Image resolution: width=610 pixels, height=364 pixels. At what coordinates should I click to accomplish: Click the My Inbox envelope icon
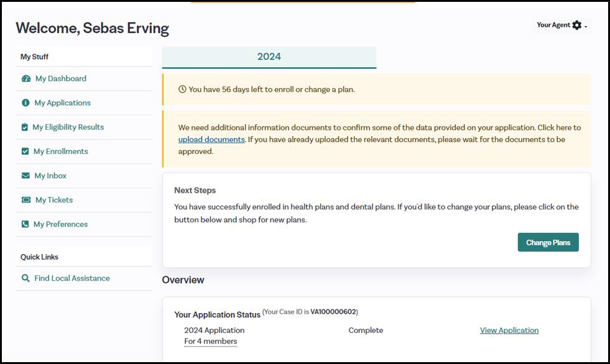25,176
